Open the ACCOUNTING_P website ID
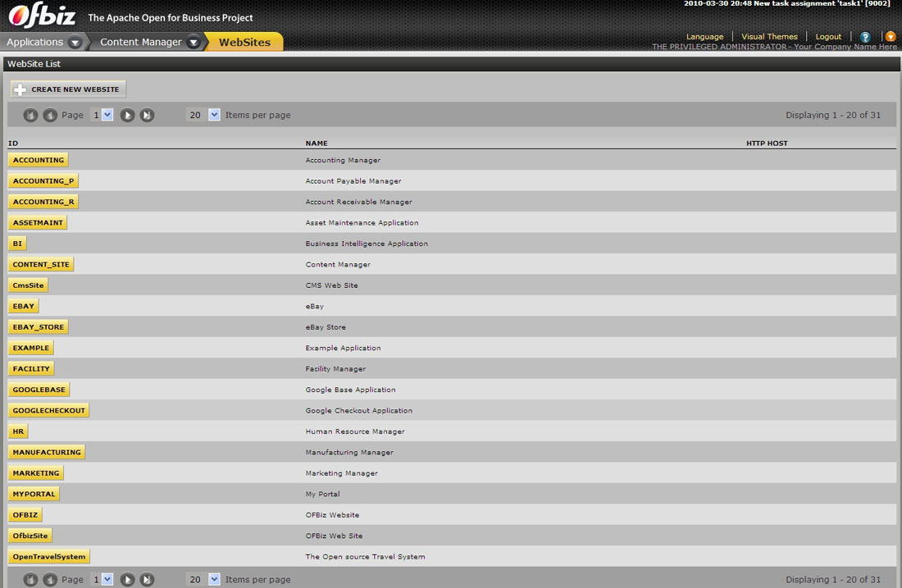Image resolution: width=902 pixels, height=588 pixels. (x=43, y=180)
